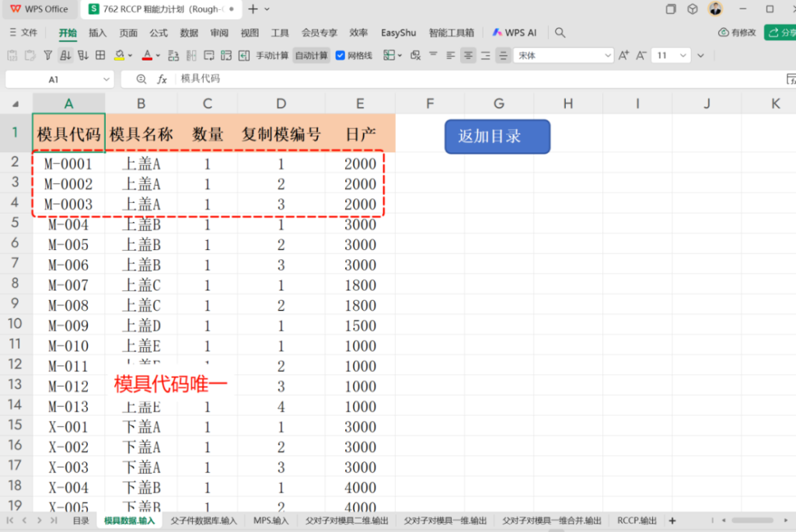Open the 视图 ribbon tab

coord(250,33)
